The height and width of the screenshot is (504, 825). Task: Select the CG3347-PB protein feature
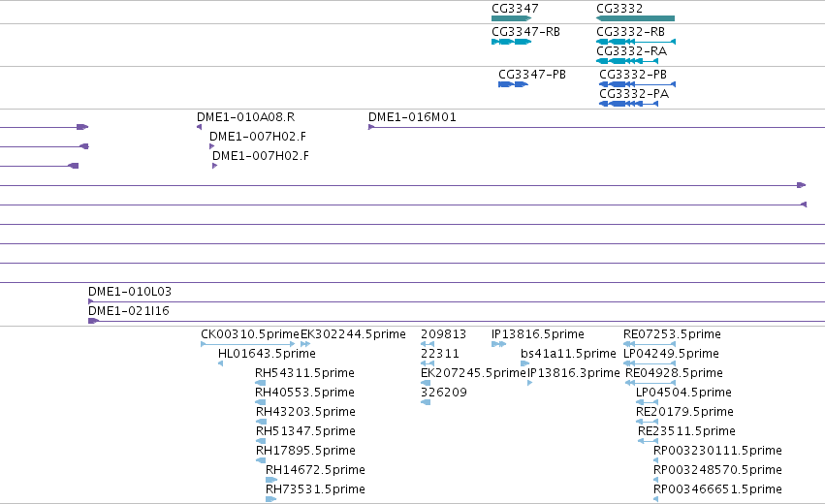pos(513,84)
